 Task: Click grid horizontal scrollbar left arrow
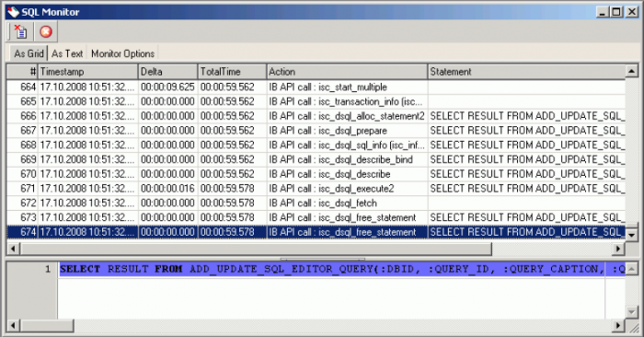point(13,249)
